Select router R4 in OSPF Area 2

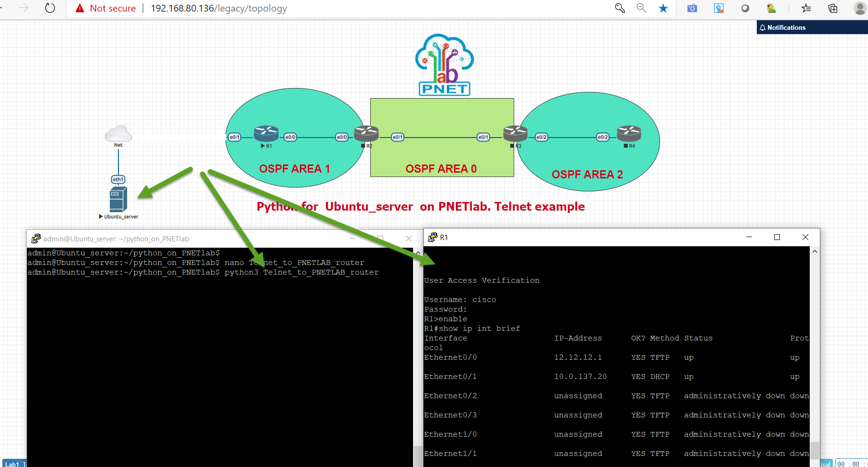pos(628,133)
